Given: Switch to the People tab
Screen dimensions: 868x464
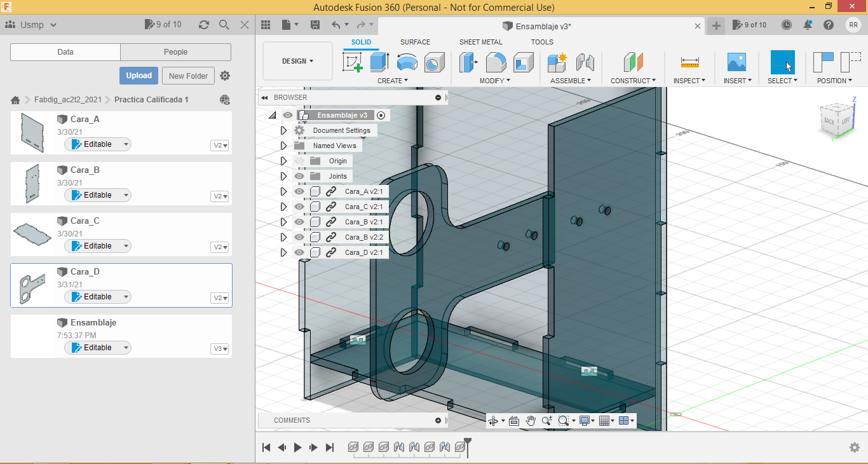Looking at the screenshot, I should coord(175,52).
